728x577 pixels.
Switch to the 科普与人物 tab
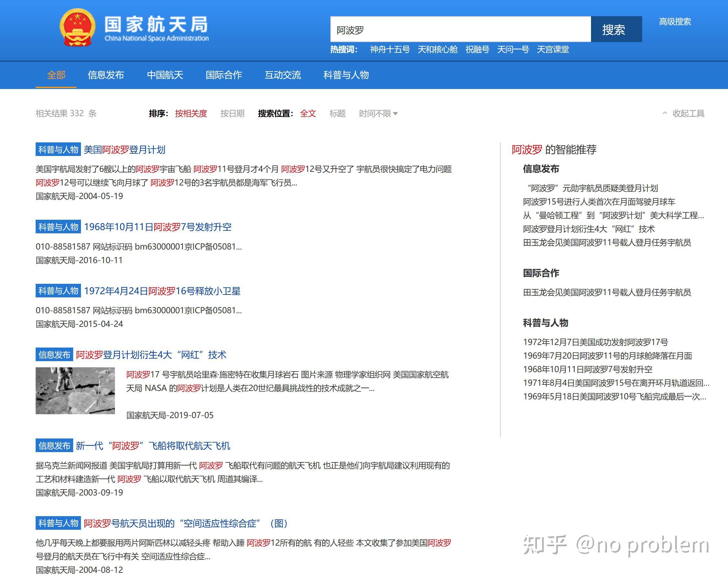(346, 75)
